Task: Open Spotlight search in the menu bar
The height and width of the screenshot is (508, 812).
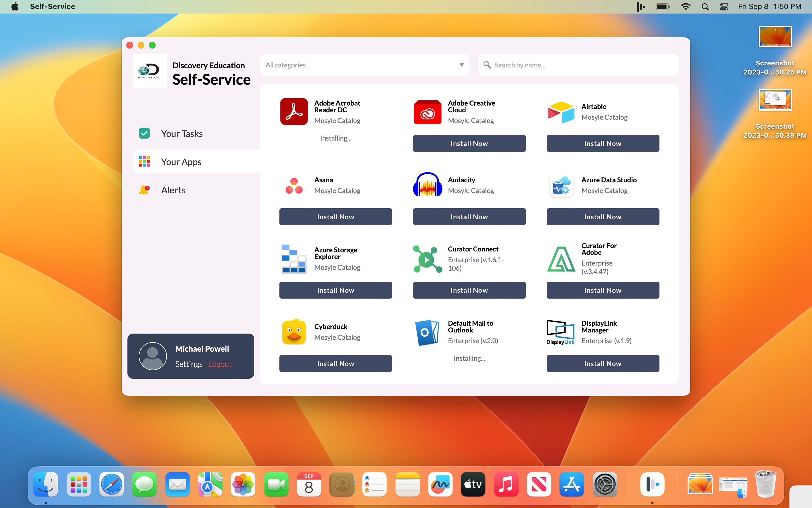Action: [x=705, y=6]
